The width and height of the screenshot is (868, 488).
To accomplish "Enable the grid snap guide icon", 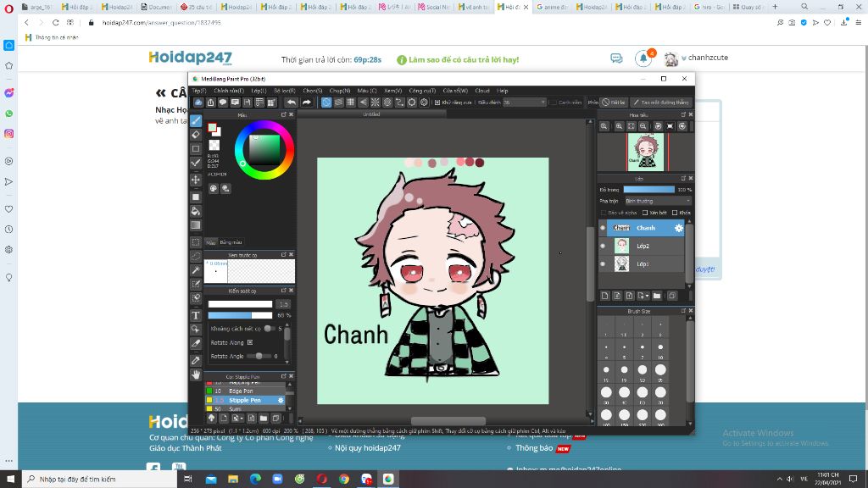I will pos(350,103).
